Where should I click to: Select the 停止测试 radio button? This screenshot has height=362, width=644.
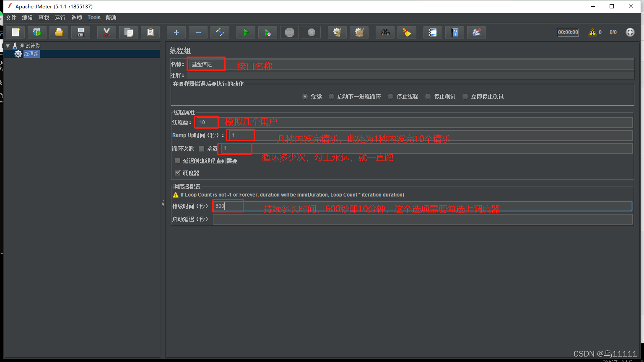[x=428, y=96]
